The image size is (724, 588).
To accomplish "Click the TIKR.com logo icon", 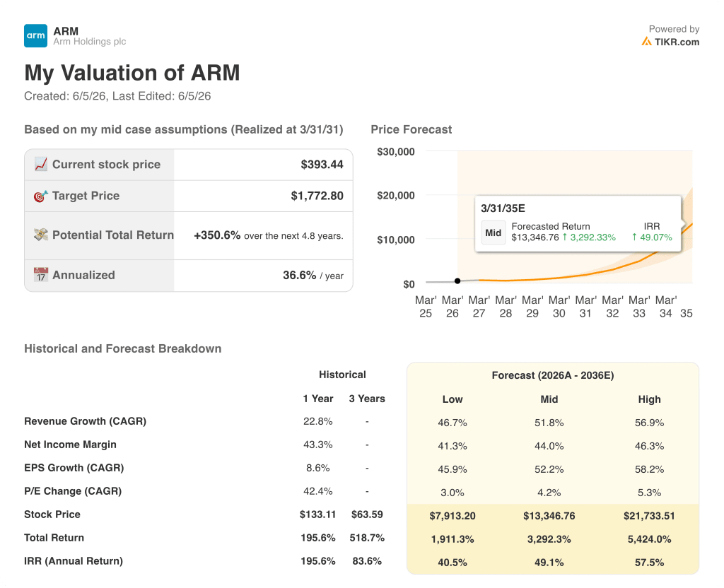I will tap(646, 42).
